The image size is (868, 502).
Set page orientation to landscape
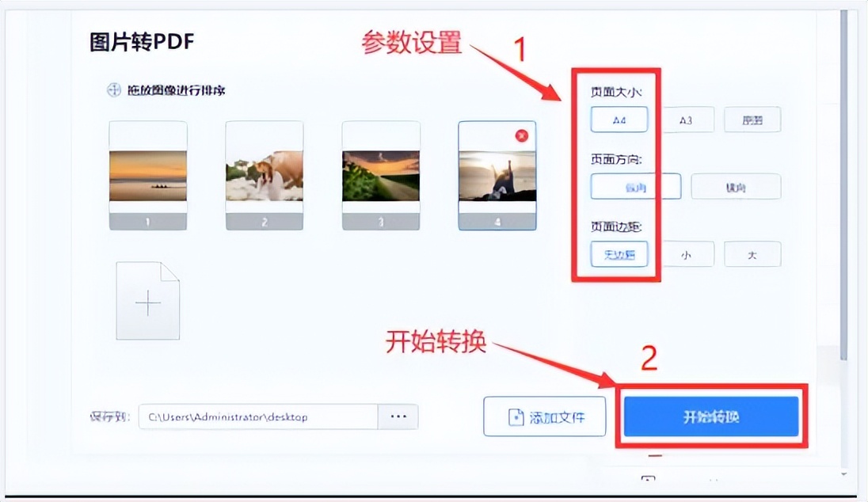[736, 187]
